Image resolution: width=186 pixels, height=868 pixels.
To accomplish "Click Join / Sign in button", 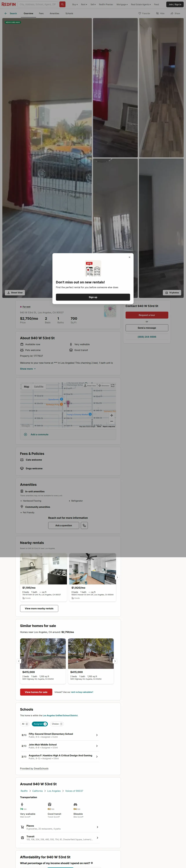I will coord(175,4).
